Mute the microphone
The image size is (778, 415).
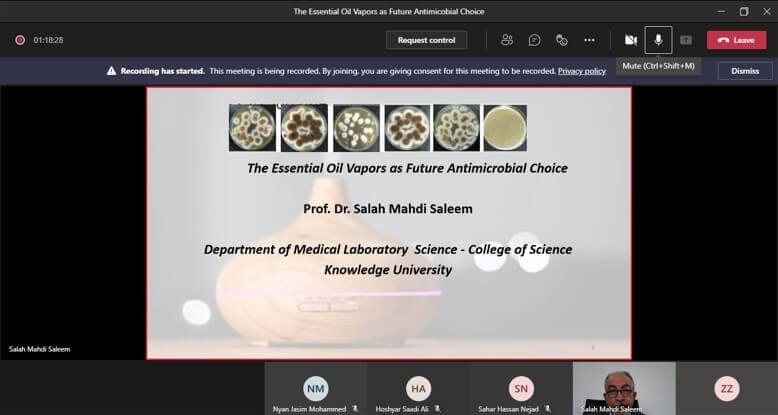[658, 40]
